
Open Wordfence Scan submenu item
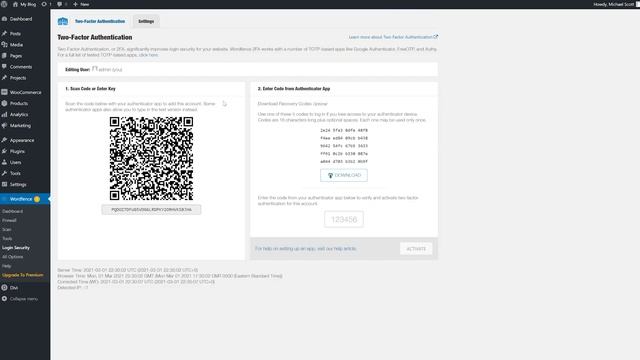[x=7, y=229]
